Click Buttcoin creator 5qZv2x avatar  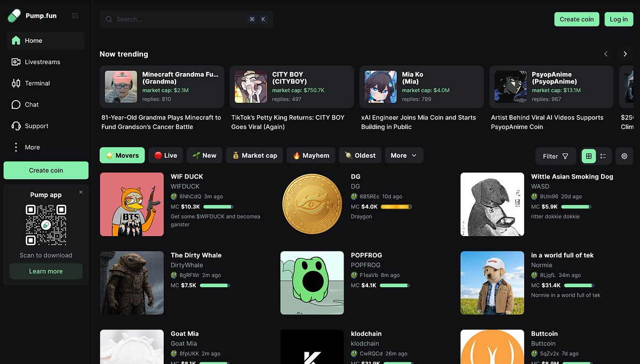(x=534, y=354)
